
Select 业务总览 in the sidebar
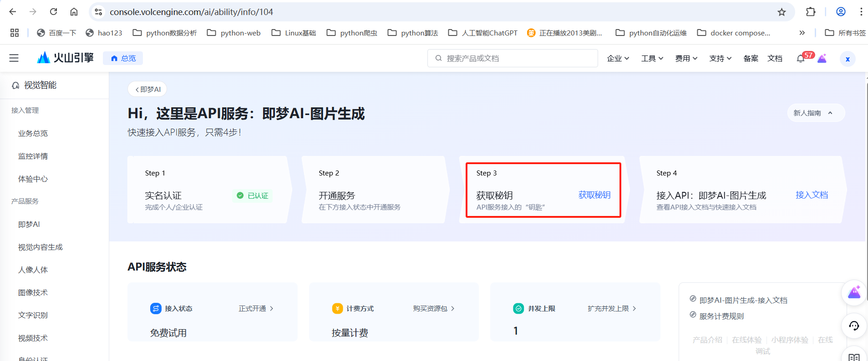tap(33, 133)
